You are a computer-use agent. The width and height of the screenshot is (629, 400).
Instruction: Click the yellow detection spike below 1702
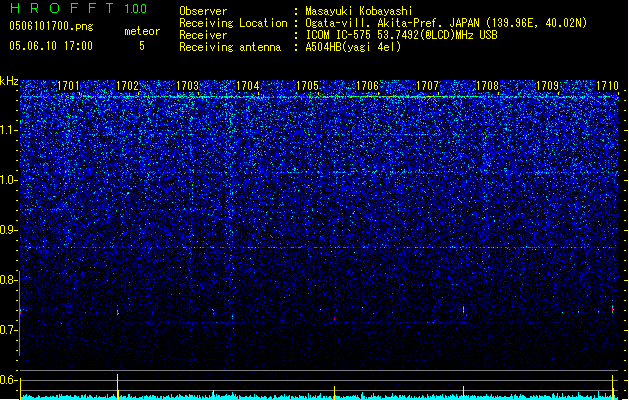coord(118,387)
